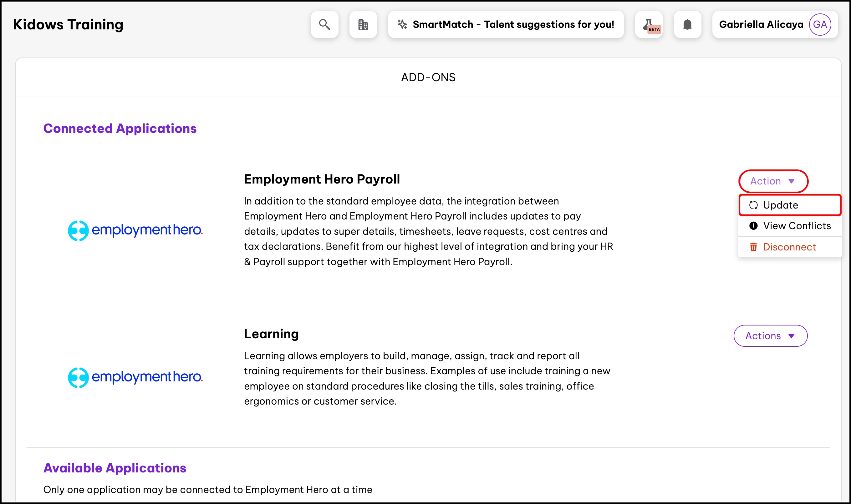Open the beta lab flask icon
Screen dimensions: 851x504
click(x=649, y=24)
